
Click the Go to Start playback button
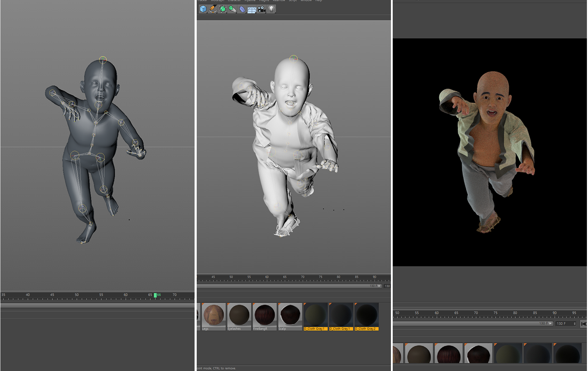click(583, 324)
